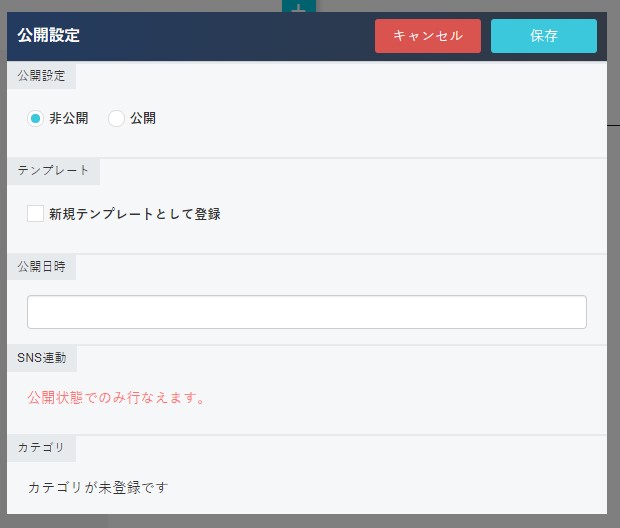Click the red 公開状態でのみ行なえます。 notice

116,397
